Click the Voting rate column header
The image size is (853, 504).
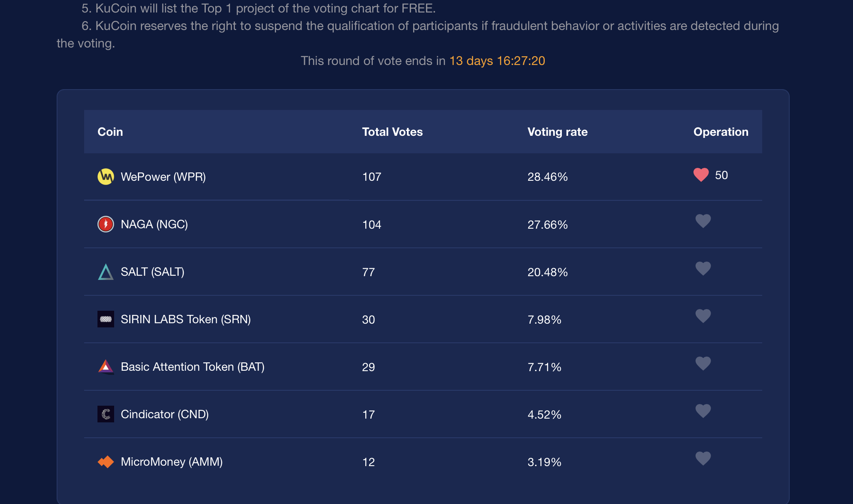[x=557, y=132]
